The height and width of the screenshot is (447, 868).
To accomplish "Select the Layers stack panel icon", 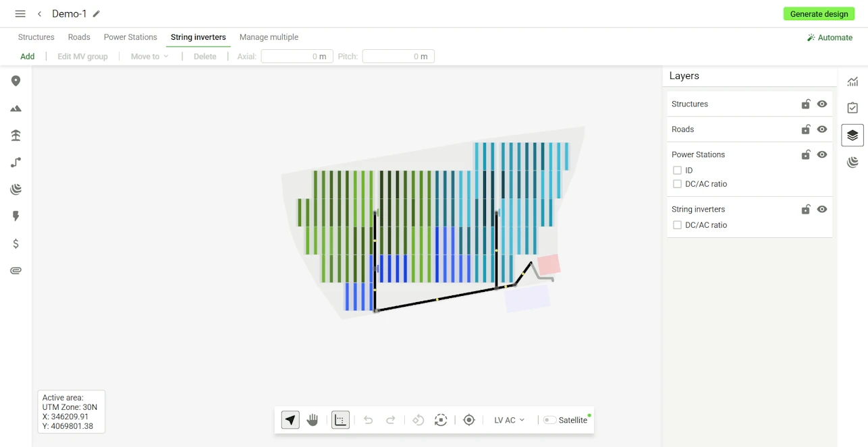I will 852,135.
